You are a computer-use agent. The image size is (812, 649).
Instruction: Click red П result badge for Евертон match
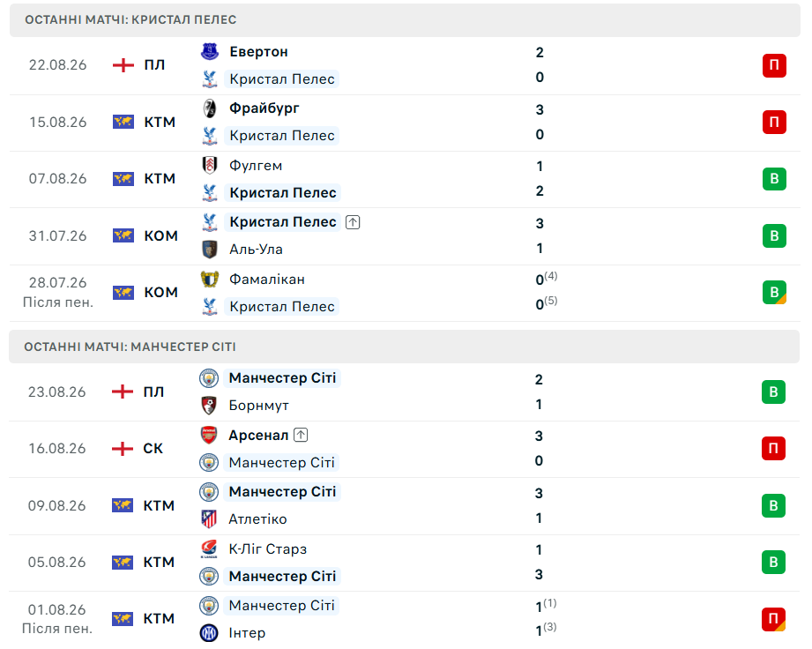point(774,65)
